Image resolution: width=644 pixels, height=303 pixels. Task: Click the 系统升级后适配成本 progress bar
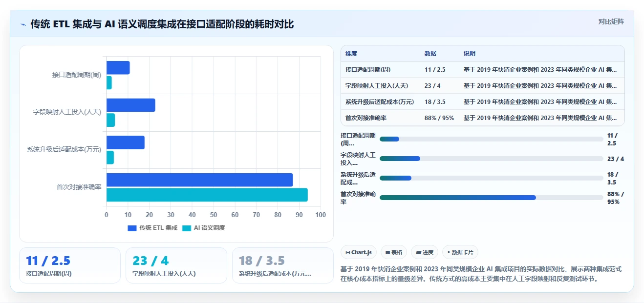(x=491, y=178)
